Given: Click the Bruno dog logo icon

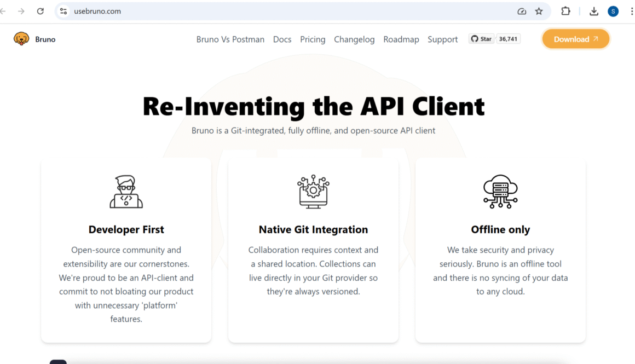Looking at the screenshot, I should pyautogui.click(x=21, y=39).
